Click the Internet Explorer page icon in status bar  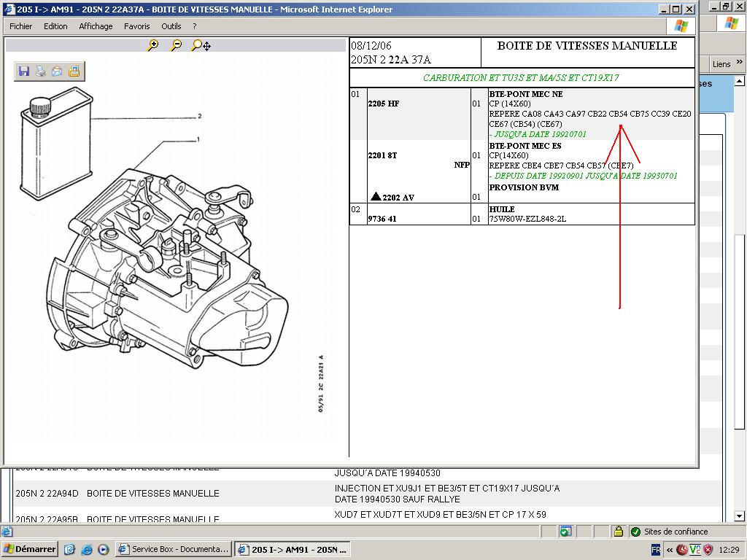pyautogui.click(x=7, y=532)
